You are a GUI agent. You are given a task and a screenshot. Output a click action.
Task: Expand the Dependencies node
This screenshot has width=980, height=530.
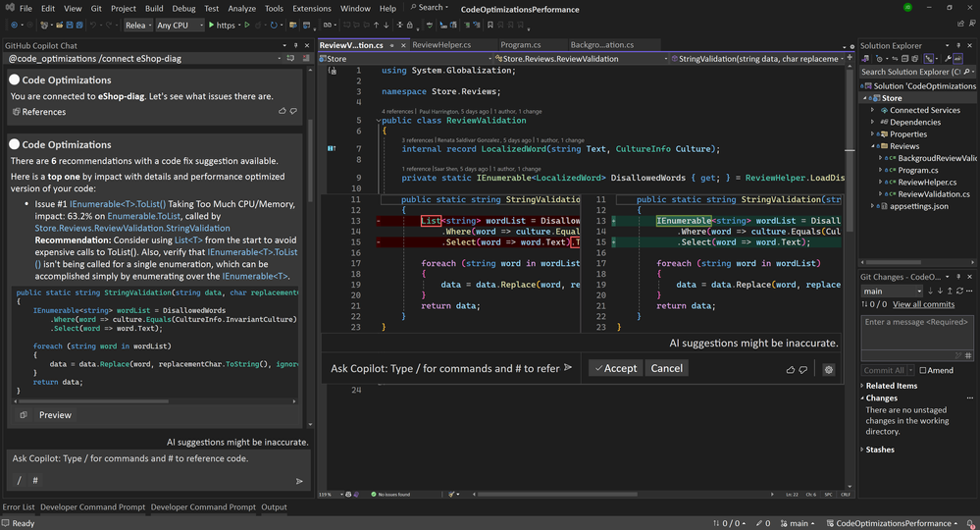click(x=872, y=122)
